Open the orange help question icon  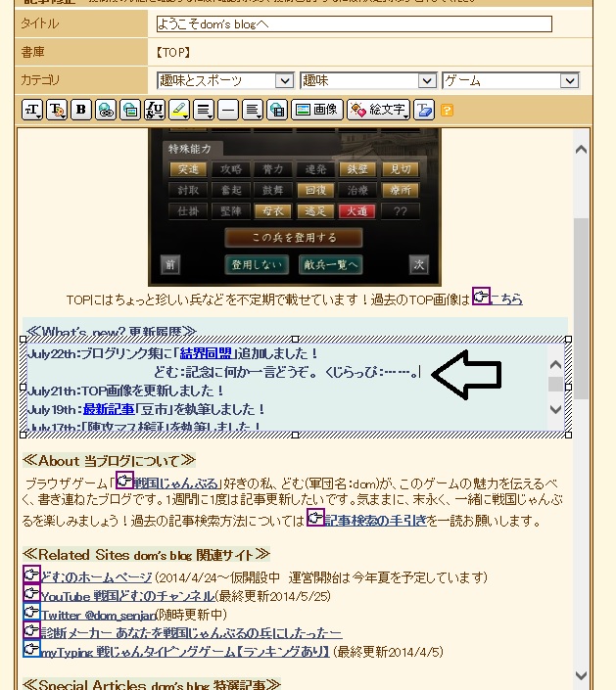(447, 110)
